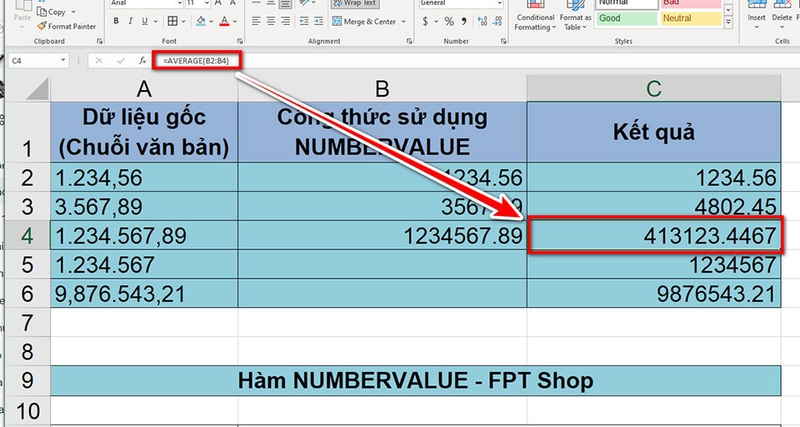
Task: Apply Percent Style
Action: tap(449, 21)
